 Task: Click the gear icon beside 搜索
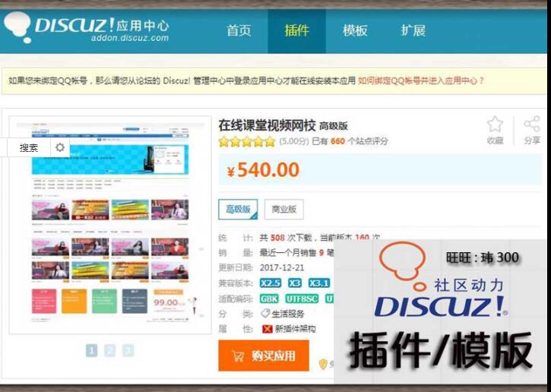click(60, 147)
